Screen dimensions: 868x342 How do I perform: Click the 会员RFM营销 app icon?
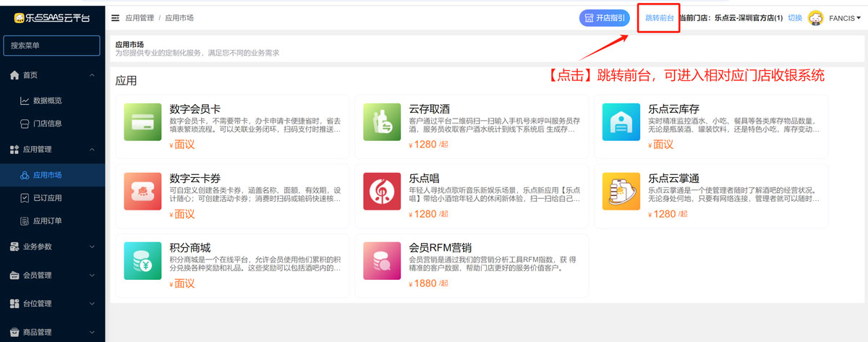tap(382, 261)
